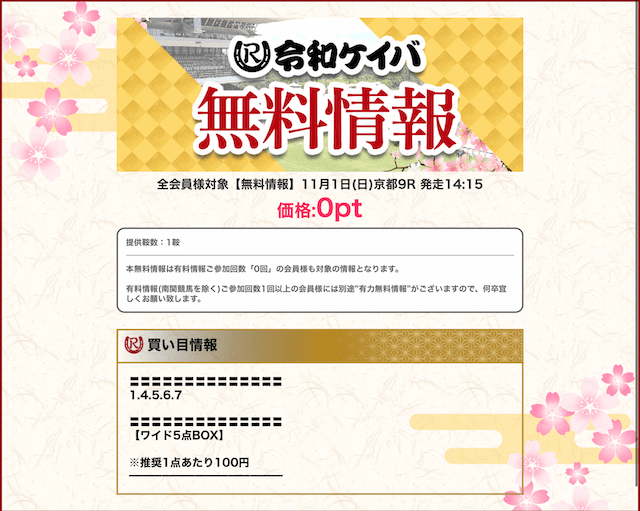Click the red R emblem beside 買い目情報
This screenshot has height=511, width=640.
(x=133, y=345)
